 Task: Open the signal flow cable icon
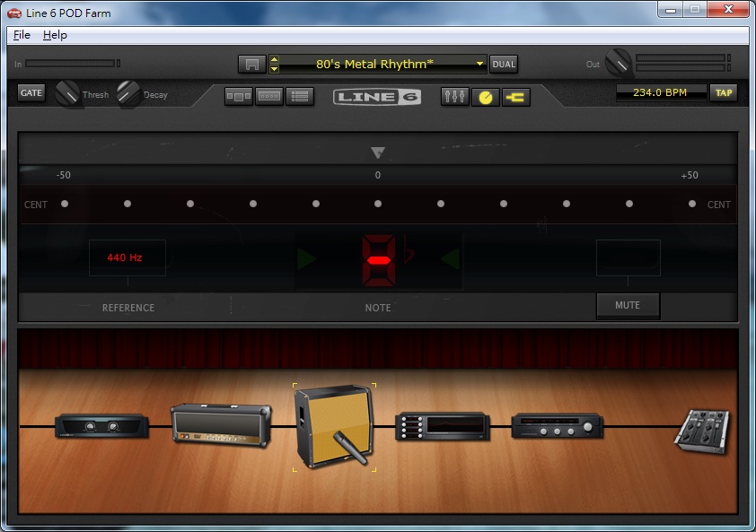pos(516,97)
